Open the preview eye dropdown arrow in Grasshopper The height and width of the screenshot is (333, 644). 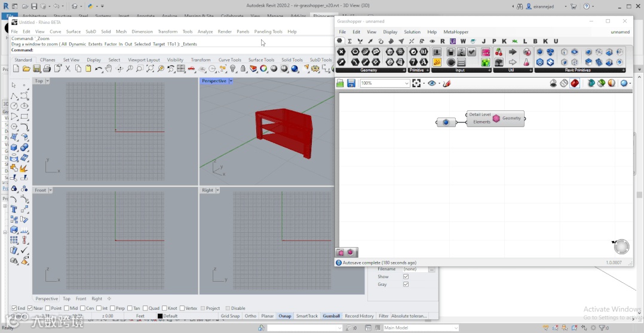[439, 84]
